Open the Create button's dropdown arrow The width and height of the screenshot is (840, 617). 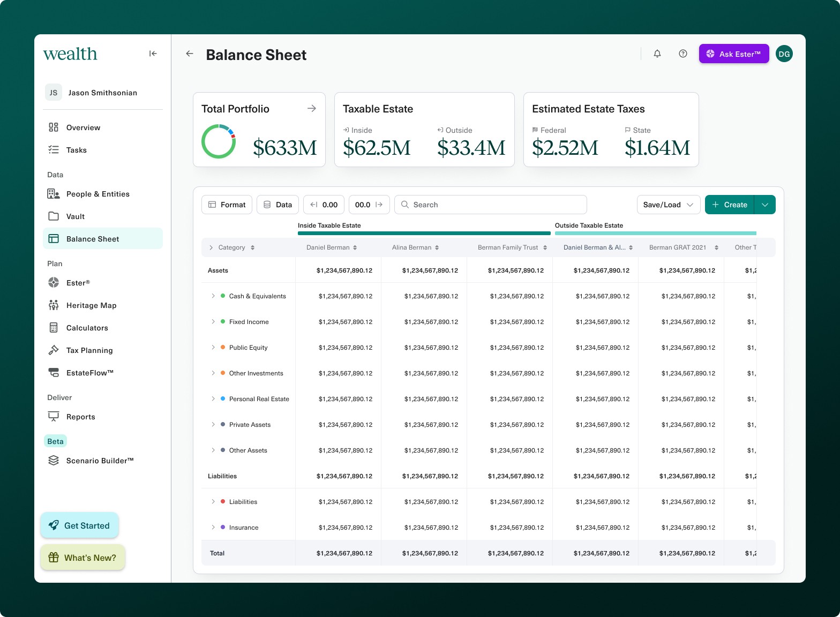tap(765, 205)
